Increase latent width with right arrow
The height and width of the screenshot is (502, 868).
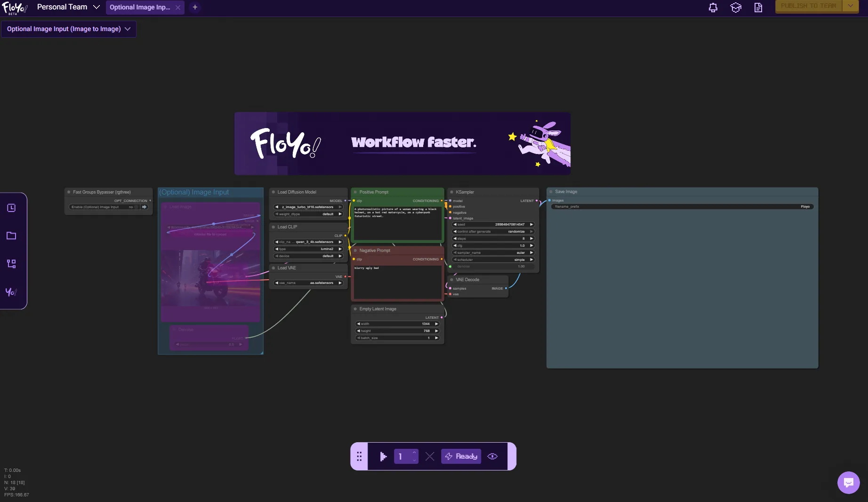[436, 324]
